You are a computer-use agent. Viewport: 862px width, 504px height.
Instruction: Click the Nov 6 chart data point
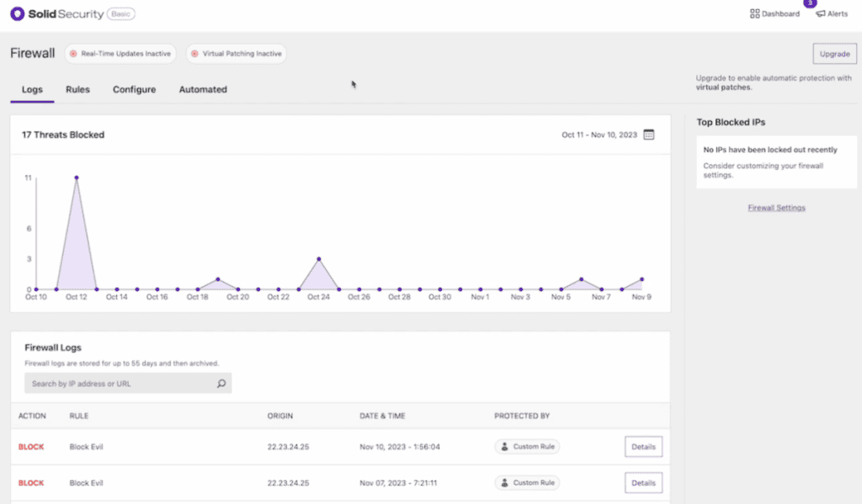coord(581,279)
